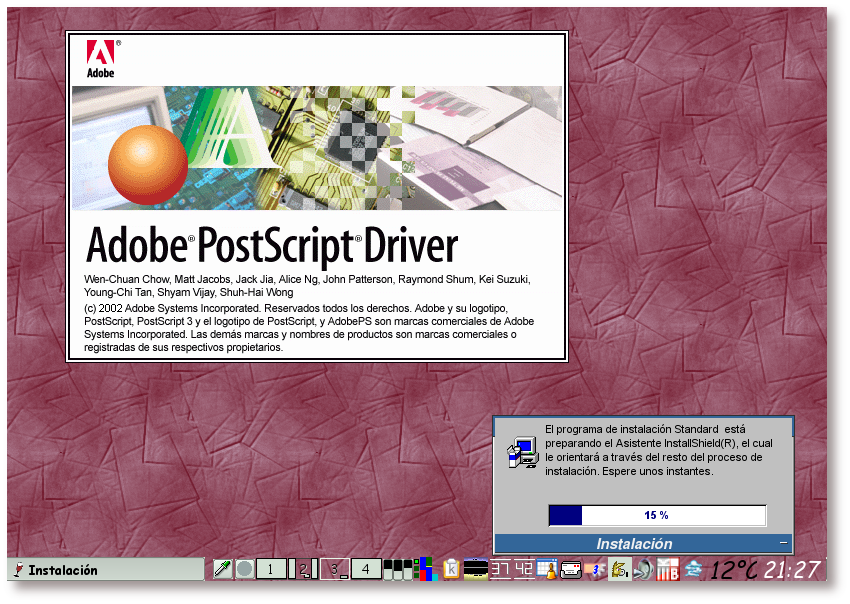Click the pink icon labeled 3

[x=595, y=570]
